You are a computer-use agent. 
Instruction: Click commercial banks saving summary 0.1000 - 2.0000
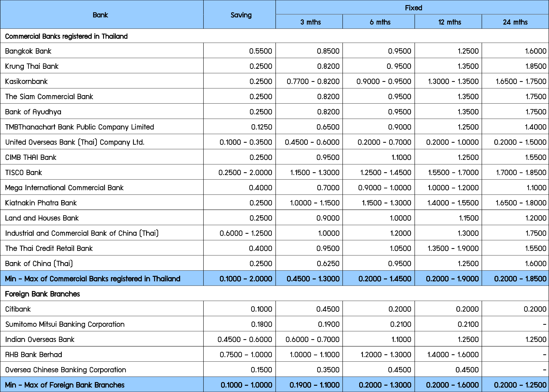(x=246, y=279)
